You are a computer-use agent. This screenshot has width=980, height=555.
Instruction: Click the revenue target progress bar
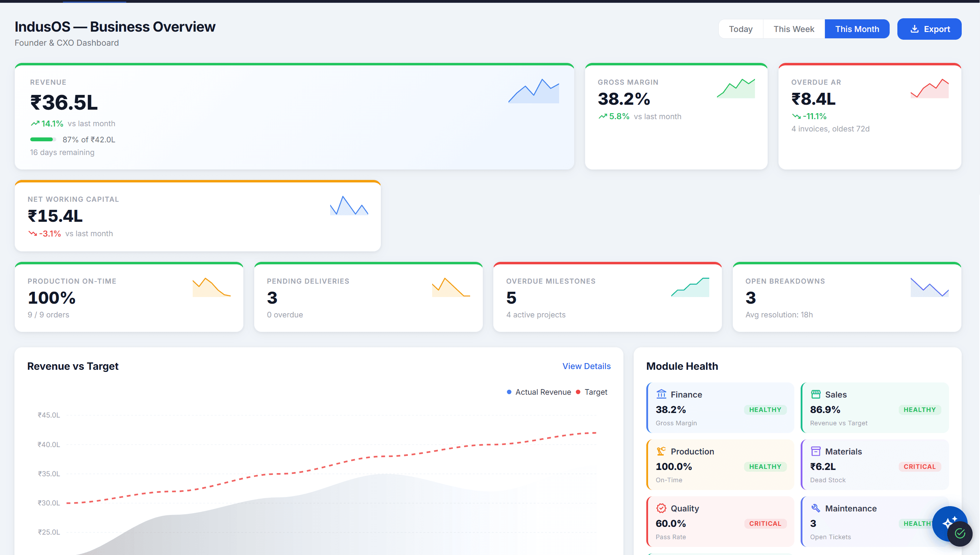[x=43, y=140]
